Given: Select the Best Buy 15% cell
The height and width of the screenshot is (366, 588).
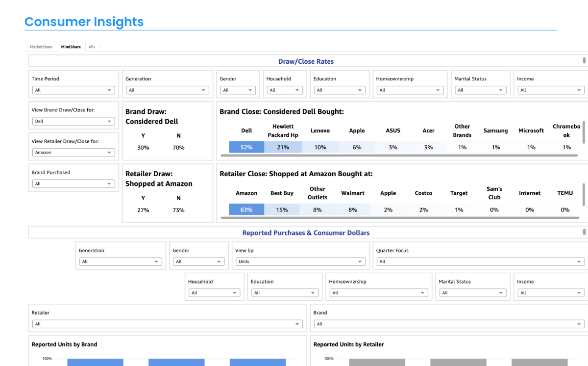Looking at the screenshot, I should coord(282,210).
